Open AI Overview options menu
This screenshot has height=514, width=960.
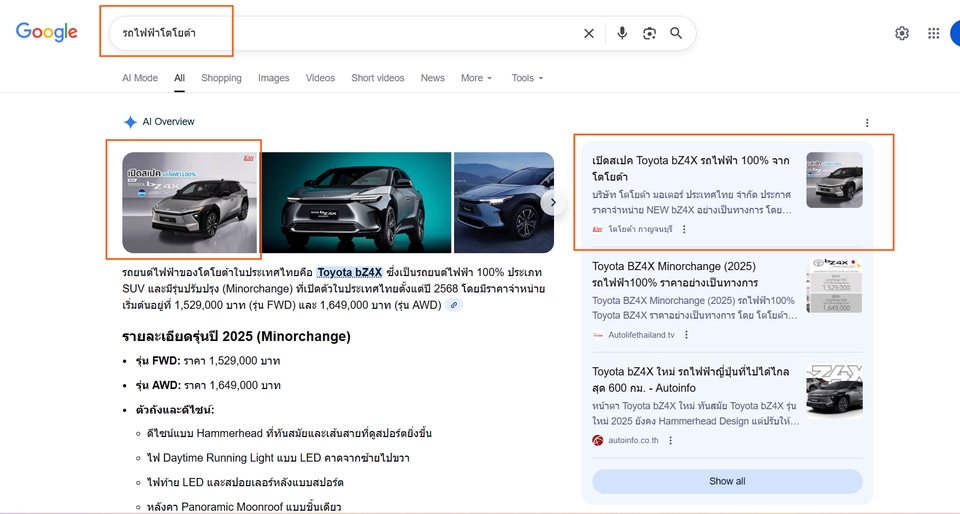(867, 123)
